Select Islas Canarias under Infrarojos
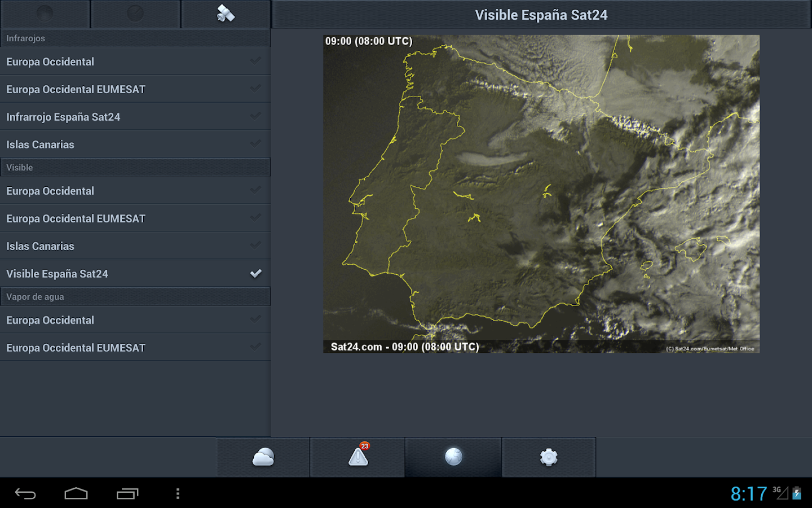 pos(135,144)
